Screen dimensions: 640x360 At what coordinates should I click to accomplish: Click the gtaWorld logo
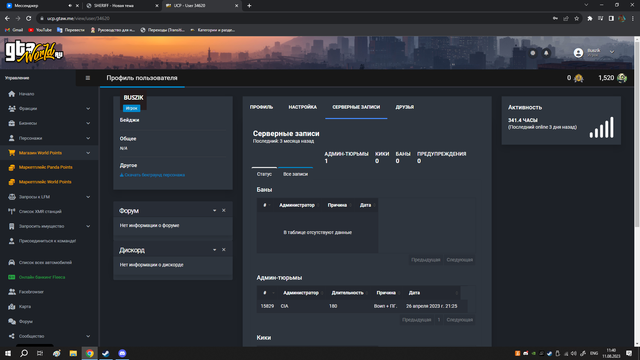[33, 52]
